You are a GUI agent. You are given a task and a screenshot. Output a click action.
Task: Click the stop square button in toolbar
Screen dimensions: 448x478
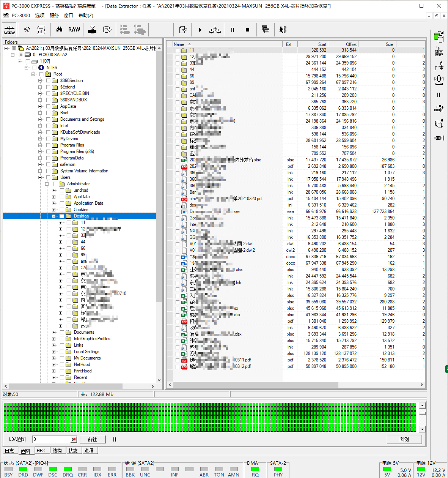[247, 30]
